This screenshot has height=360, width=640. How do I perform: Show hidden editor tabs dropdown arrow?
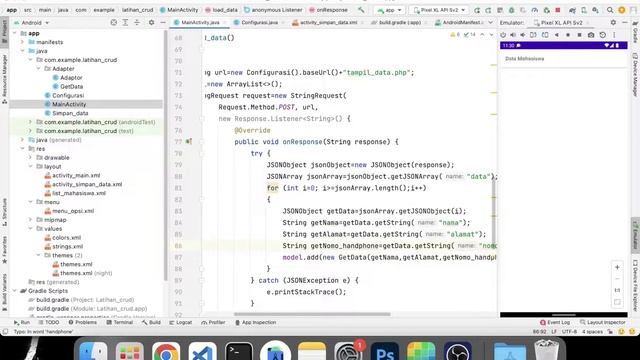(x=490, y=22)
